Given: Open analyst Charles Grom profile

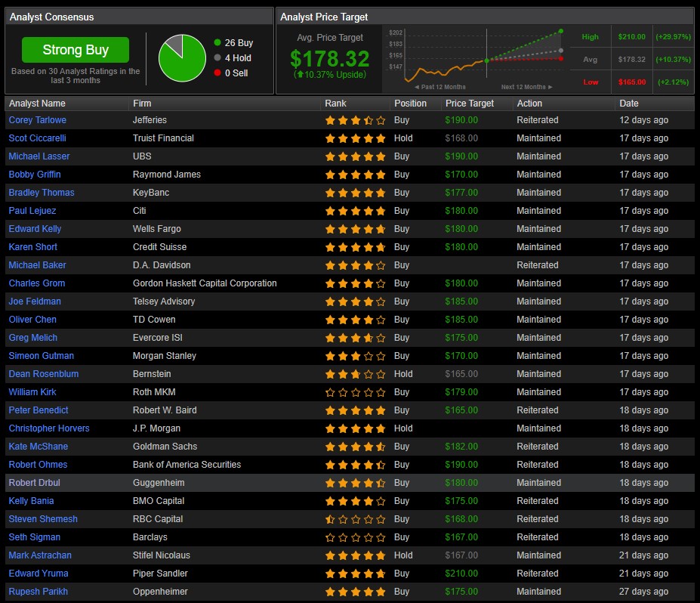Looking at the screenshot, I should click(37, 283).
